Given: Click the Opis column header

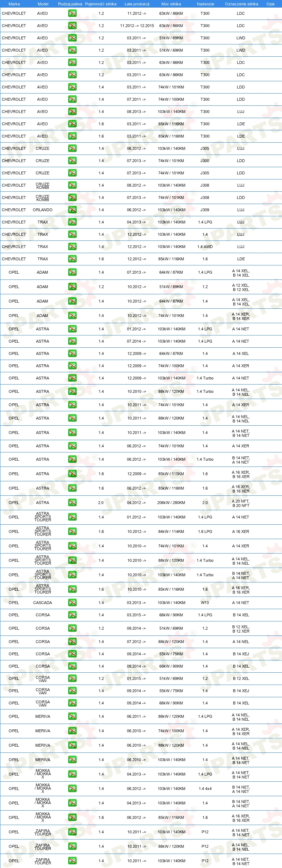Looking at the screenshot, I should tap(270, 4).
